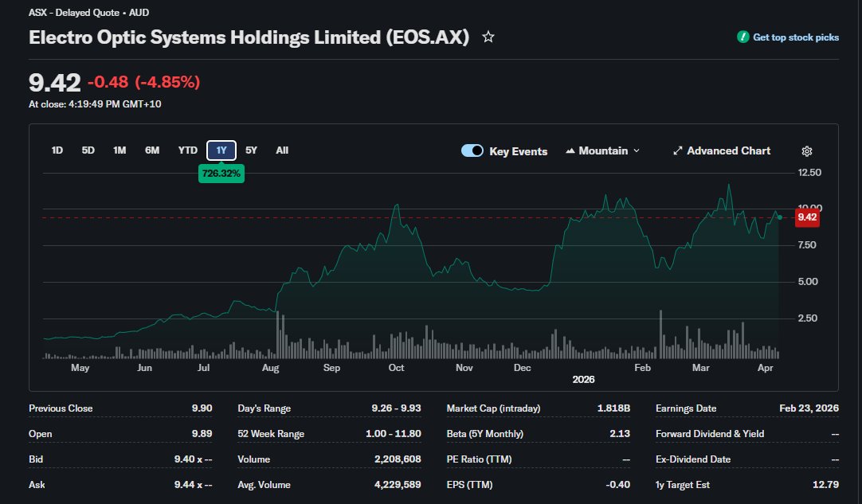This screenshot has height=504, width=862.
Task: Click the 12.50 y-axis price label
Action: [x=809, y=173]
